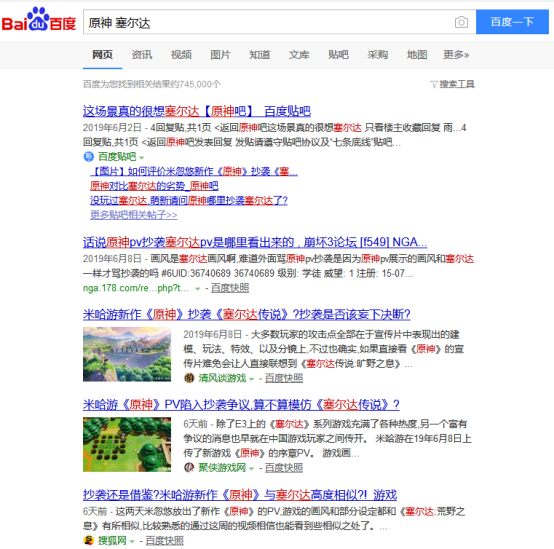Open 百度快照 next to 聚侠游戏网

pyautogui.click(x=284, y=468)
